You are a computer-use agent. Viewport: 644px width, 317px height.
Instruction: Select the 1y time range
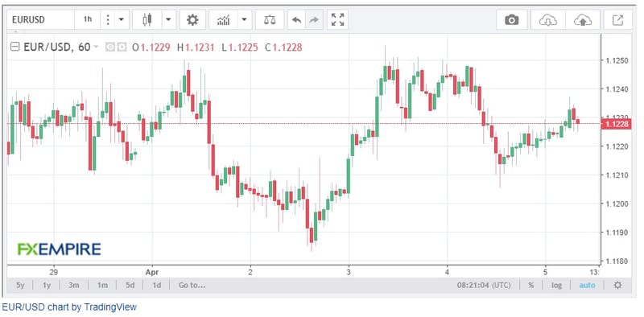tap(47, 285)
